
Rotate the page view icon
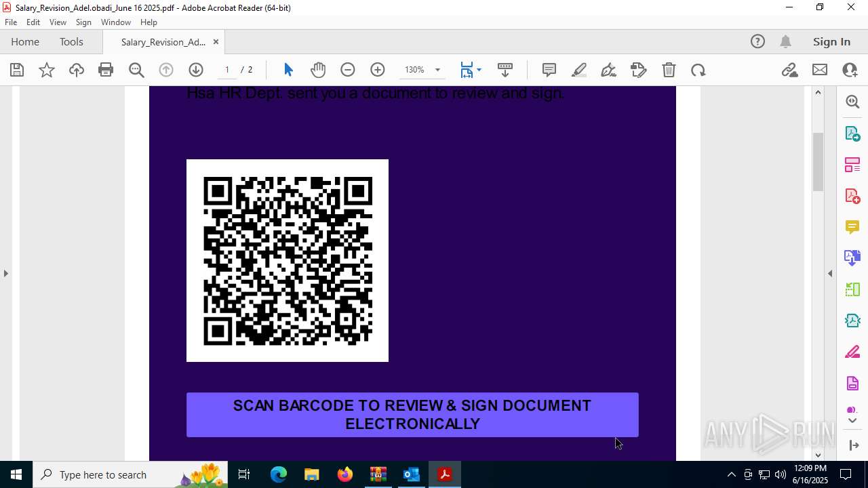click(698, 70)
